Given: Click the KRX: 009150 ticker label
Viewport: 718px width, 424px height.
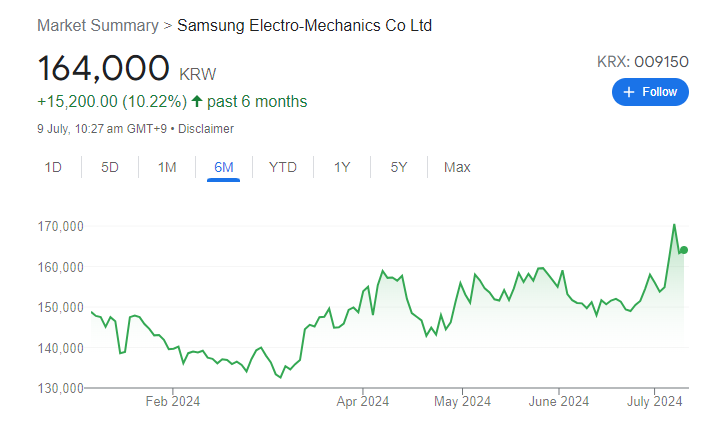Looking at the screenshot, I should coord(643,62).
